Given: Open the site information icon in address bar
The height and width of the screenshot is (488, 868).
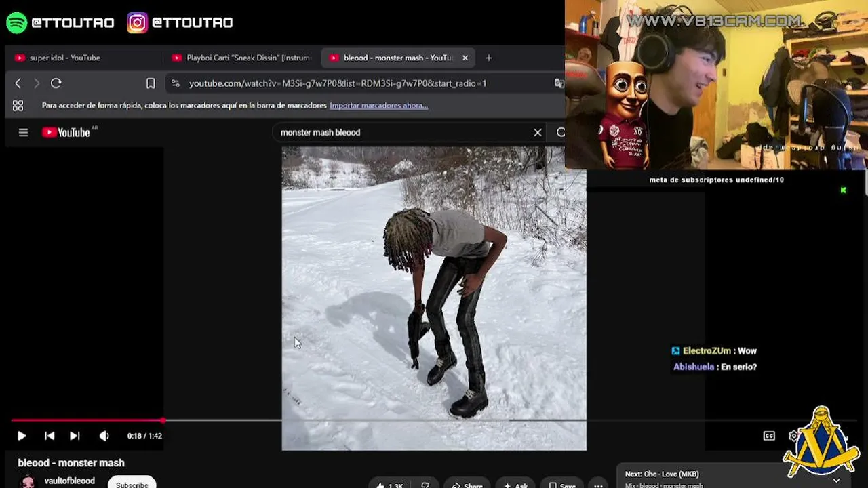Looking at the screenshot, I should pos(176,83).
